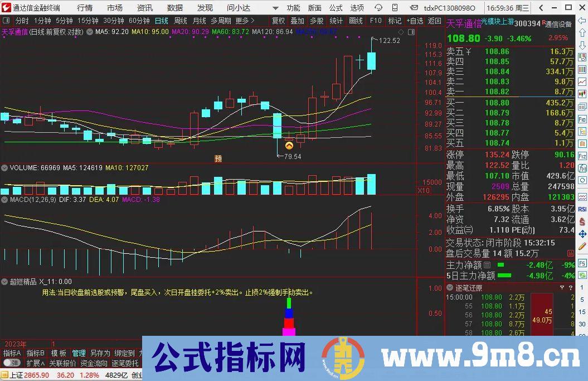Image resolution: width=588 pixels, height=381 pixels.
Task: Click the wavy indicator chart icon
Action: coord(582,197)
